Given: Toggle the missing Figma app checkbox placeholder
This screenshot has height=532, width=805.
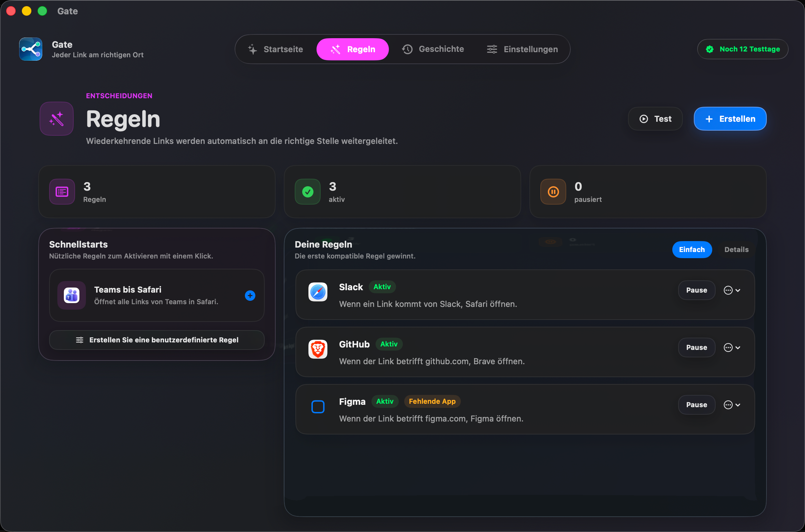Looking at the screenshot, I should (x=318, y=407).
